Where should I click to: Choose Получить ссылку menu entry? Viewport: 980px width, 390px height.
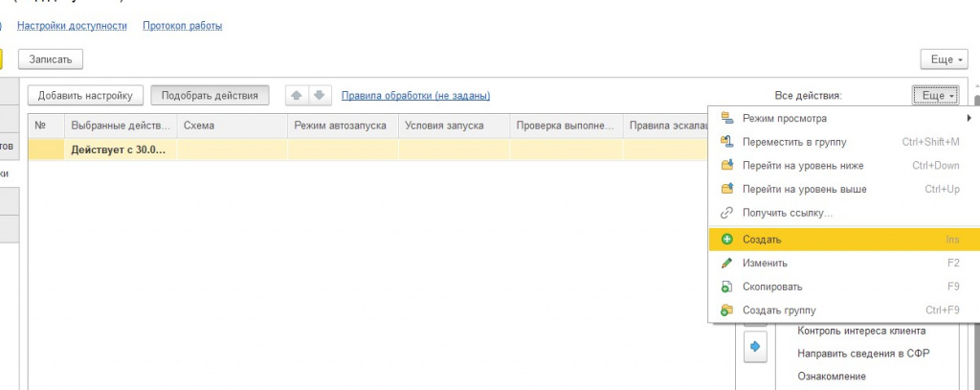(x=844, y=213)
